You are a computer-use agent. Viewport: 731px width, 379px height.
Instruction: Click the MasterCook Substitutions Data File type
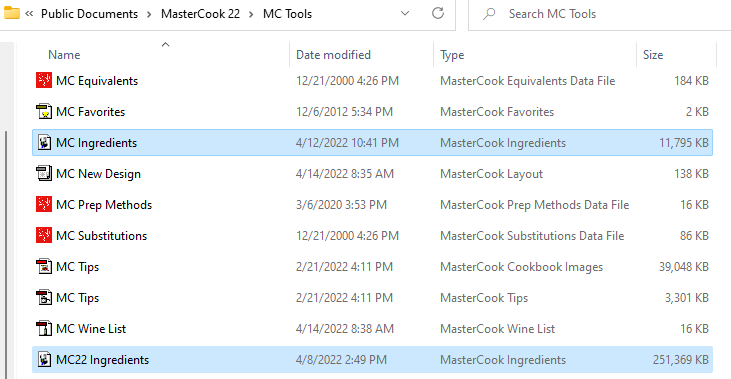coord(532,236)
